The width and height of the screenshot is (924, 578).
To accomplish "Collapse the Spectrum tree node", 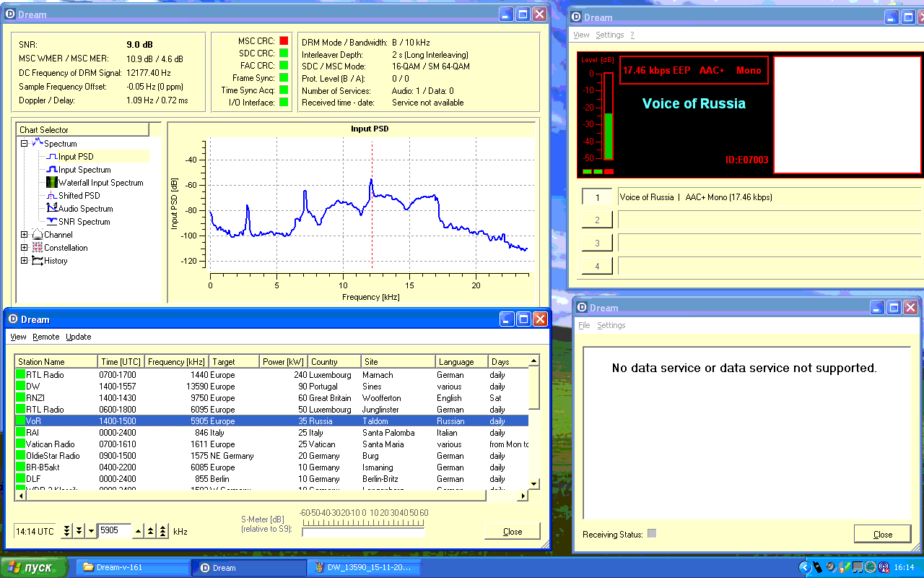I will [x=24, y=143].
